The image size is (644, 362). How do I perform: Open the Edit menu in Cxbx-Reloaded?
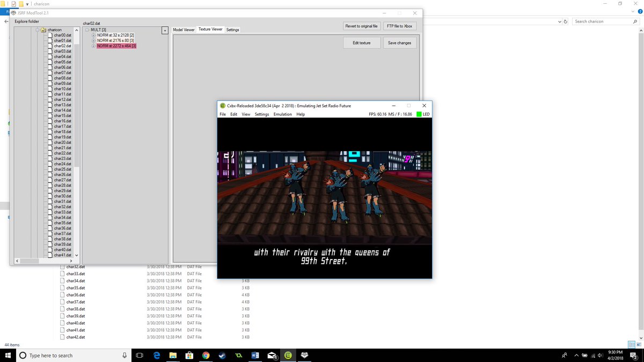point(234,114)
